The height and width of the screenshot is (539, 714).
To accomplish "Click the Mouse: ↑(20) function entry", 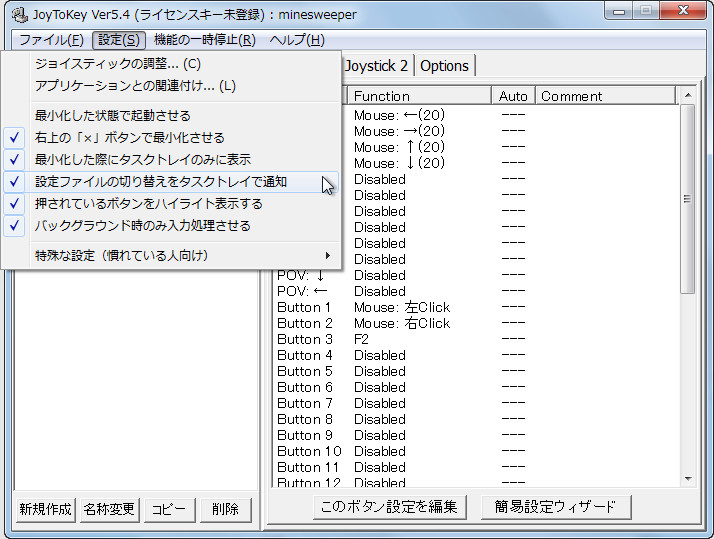I will (x=399, y=147).
